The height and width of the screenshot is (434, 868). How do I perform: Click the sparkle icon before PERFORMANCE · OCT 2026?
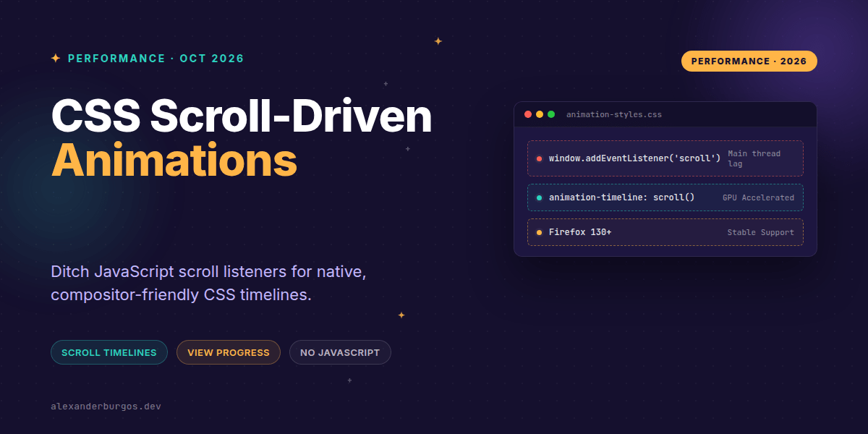(x=56, y=59)
